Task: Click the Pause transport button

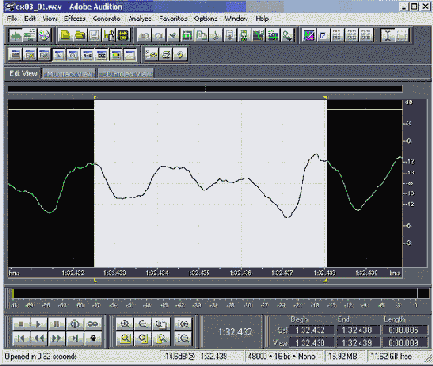Action: coord(57,324)
